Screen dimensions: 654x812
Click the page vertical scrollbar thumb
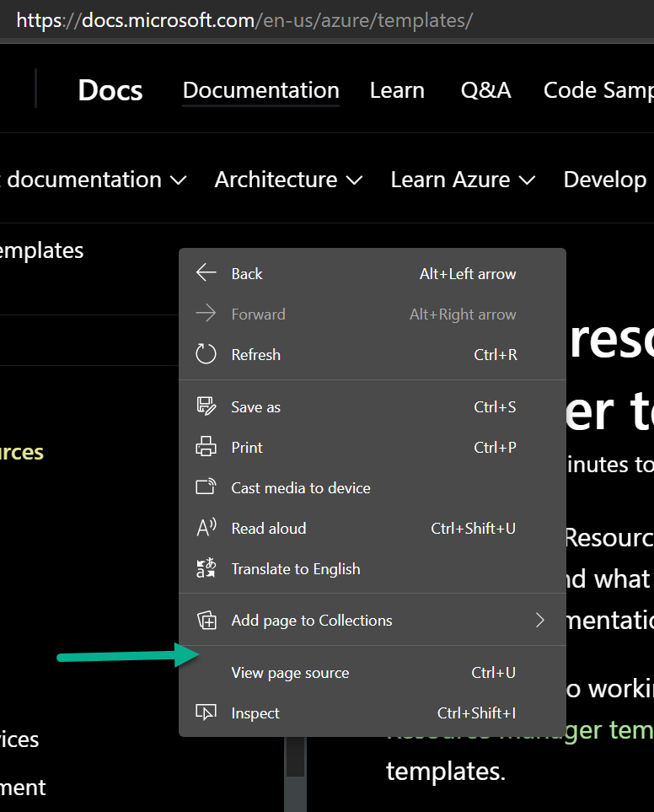point(296,756)
